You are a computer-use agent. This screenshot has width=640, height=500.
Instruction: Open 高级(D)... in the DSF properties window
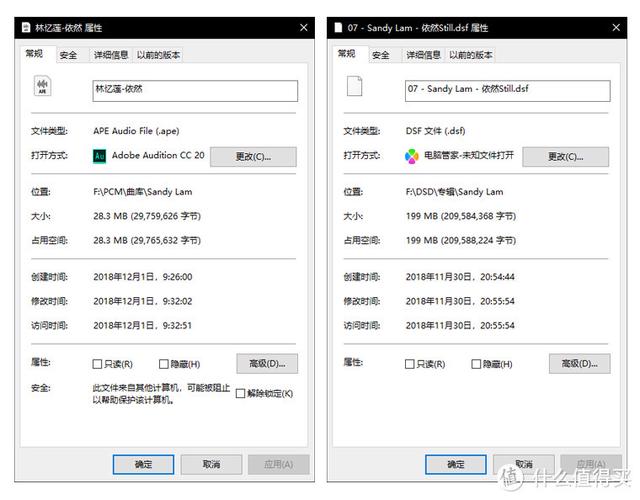(580, 364)
